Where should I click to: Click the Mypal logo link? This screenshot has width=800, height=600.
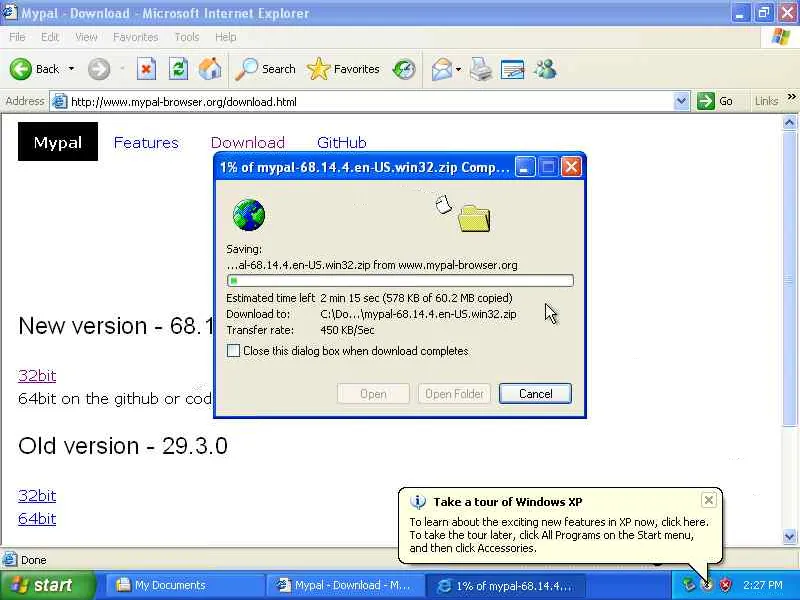(x=58, y=142)
